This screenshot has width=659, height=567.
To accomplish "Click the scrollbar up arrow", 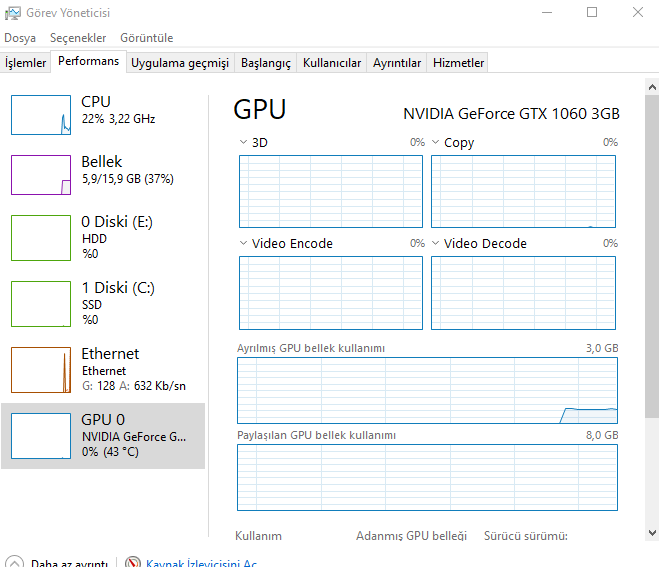I will point(652,87).
